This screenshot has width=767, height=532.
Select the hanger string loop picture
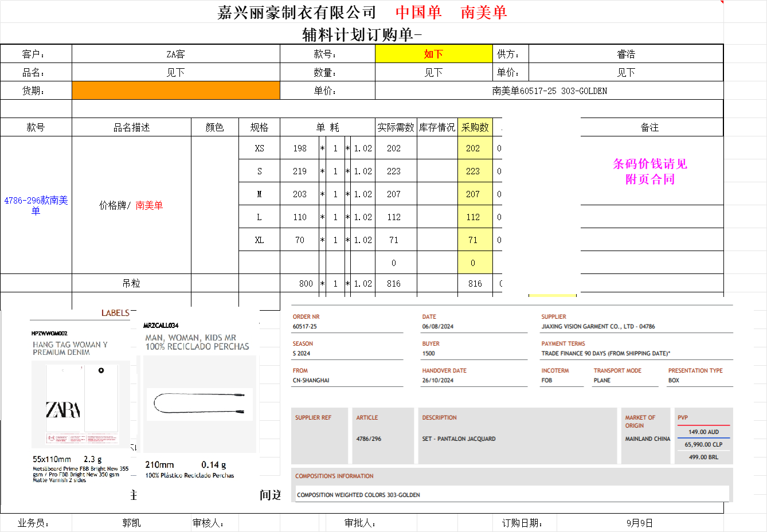pos(201,404)
